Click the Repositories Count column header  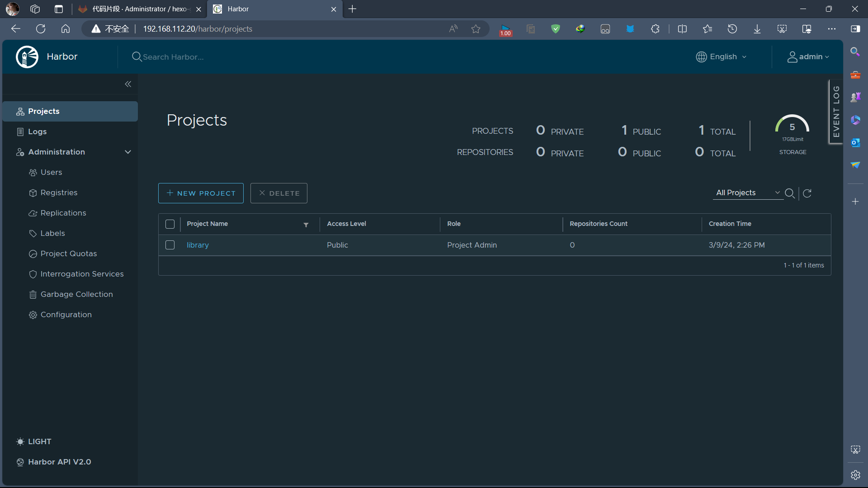pyautogui.click(x=598, y=224)
